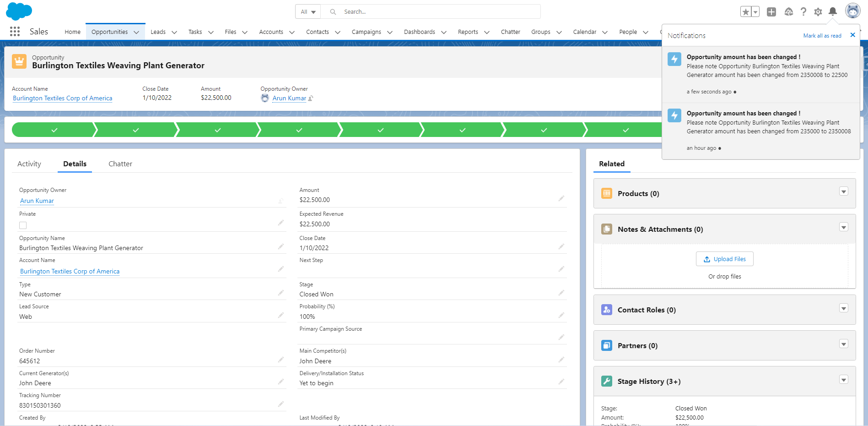
Task: Change owner icon next to Arun Kumar header
Action: pyautogui.click(x=311, y=98)
